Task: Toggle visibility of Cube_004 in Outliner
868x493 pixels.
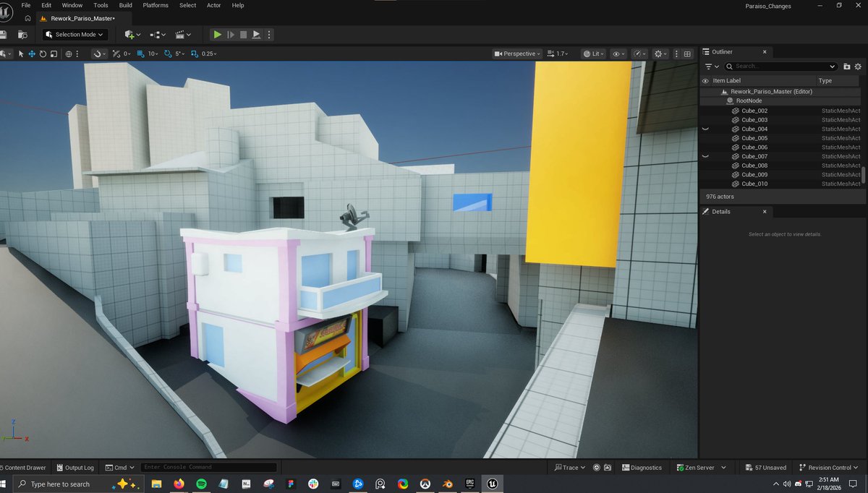Action: (x=705, y=129)
